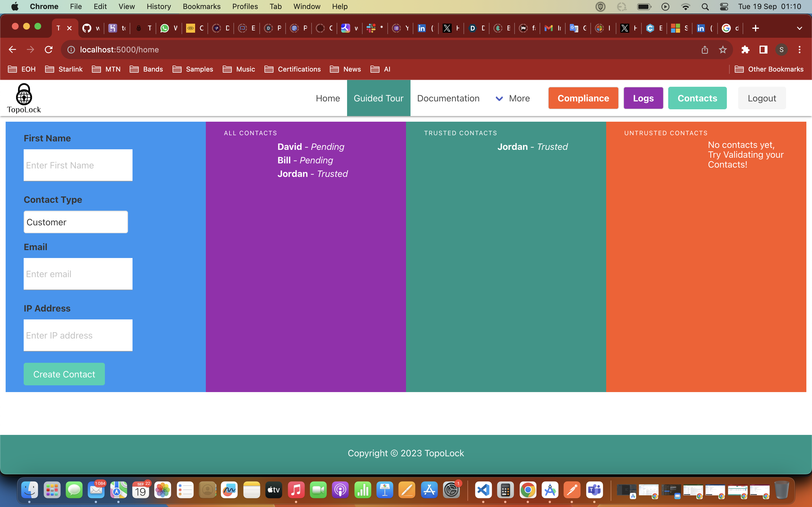Image resolution: width=812 pixels, height=507 pixels.
Task: Bookmark this page with star icon
Action: coord(723,50)
